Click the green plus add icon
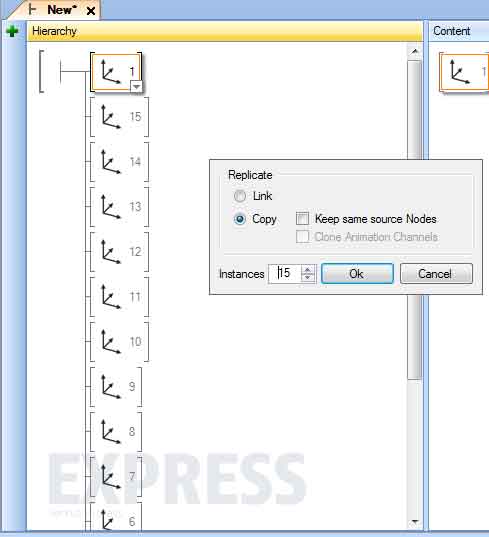Viewport: 489px width, 537px height. 12,31
